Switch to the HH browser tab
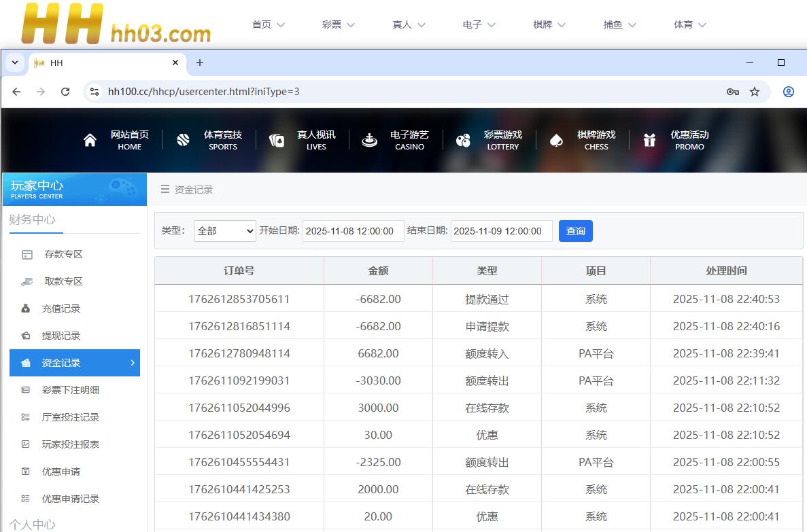The width and height of the screenshot is (807, 532). [x=102, y=63]
